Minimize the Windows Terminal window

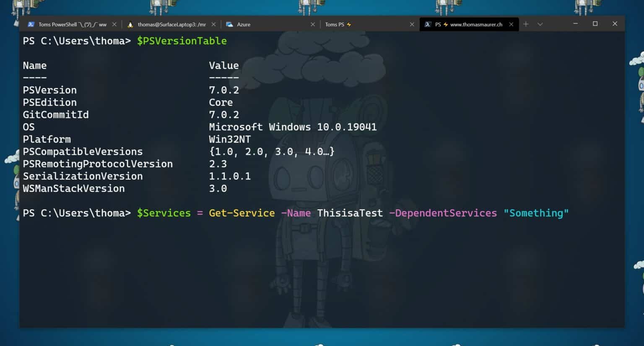576,23
